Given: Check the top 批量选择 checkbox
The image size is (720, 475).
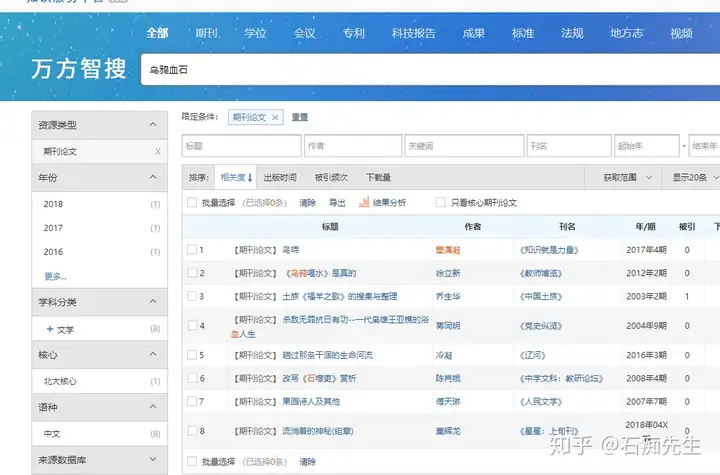Looking at the screenshot, I should pos(192,202).
